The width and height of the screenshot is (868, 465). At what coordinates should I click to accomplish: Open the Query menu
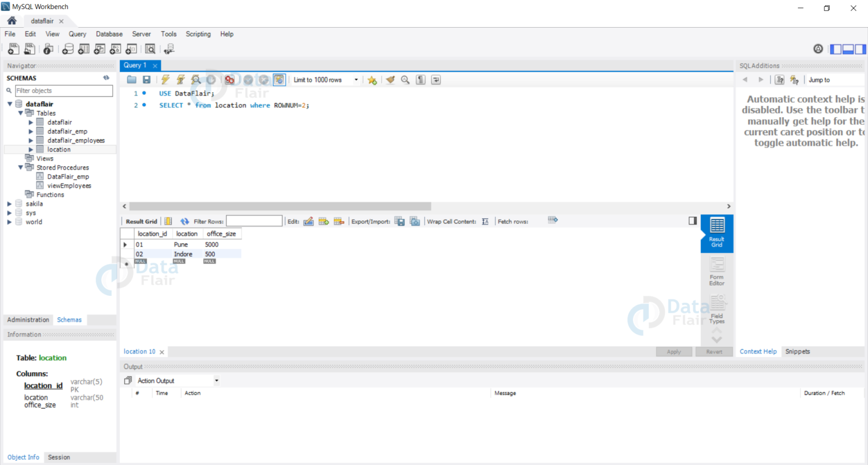(77, 34)
